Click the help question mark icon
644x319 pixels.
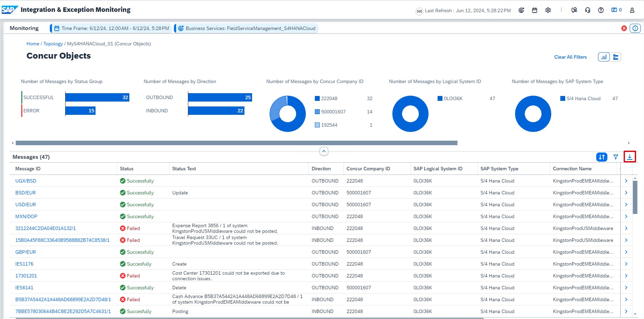[601, 10]
